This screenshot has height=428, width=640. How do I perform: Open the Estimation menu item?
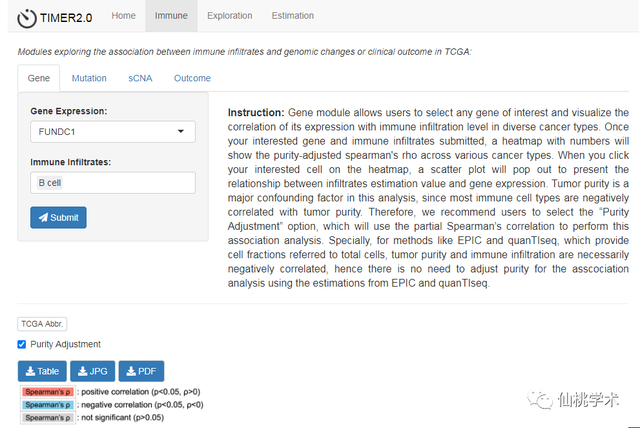[x=293, y=16]
